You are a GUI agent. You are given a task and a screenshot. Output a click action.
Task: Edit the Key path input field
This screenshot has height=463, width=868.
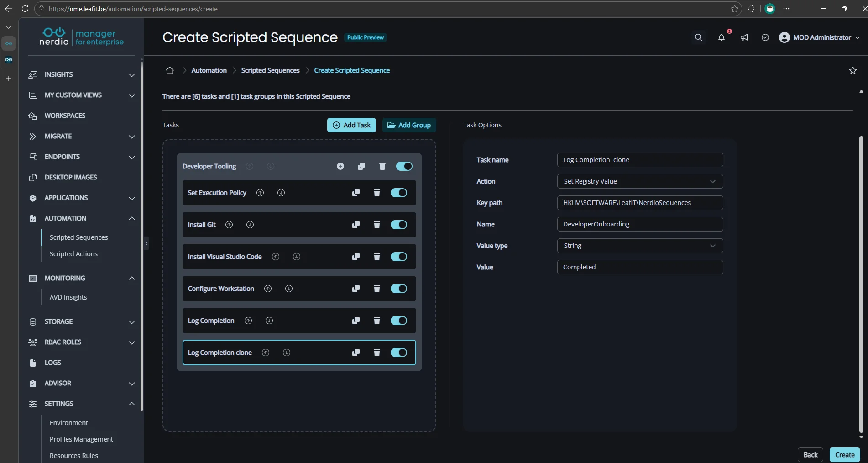pos(640,203)
